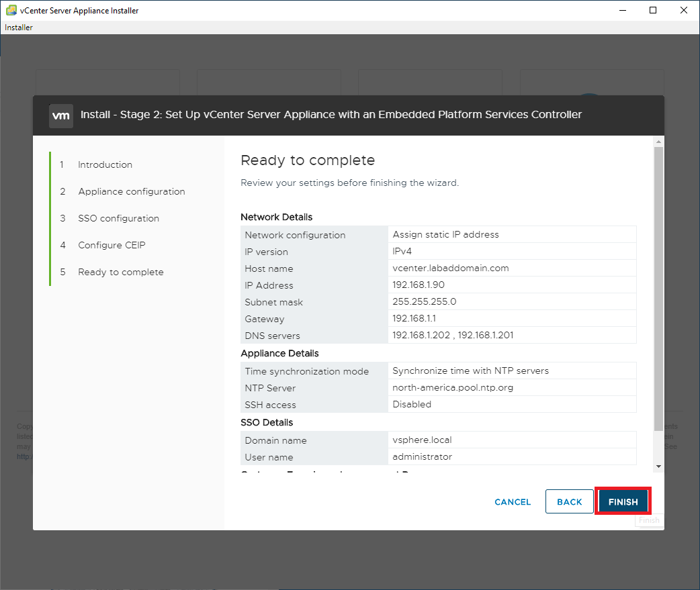The width and height of the screenshot is (700, 590).
Task: Open the Configure CEIP step
Action: (112, 245)
